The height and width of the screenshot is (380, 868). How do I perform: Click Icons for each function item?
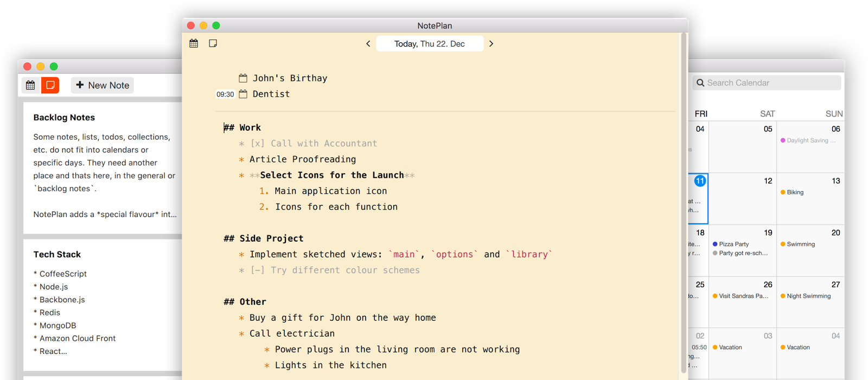[336, 207]
